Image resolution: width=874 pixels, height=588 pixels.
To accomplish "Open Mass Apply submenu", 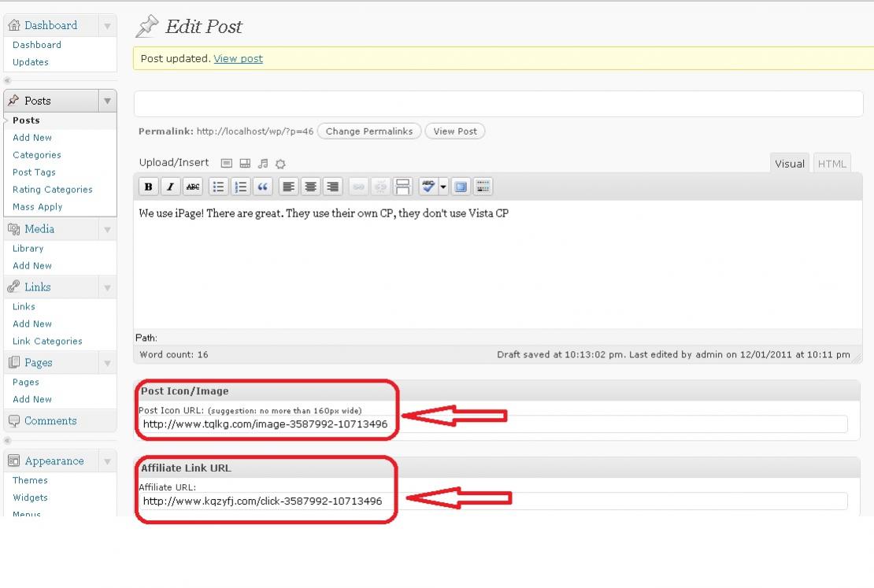I will (x=37, y=207).
